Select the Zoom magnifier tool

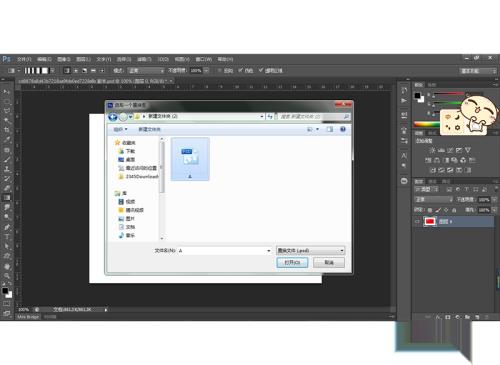click(x=6, y=276)
